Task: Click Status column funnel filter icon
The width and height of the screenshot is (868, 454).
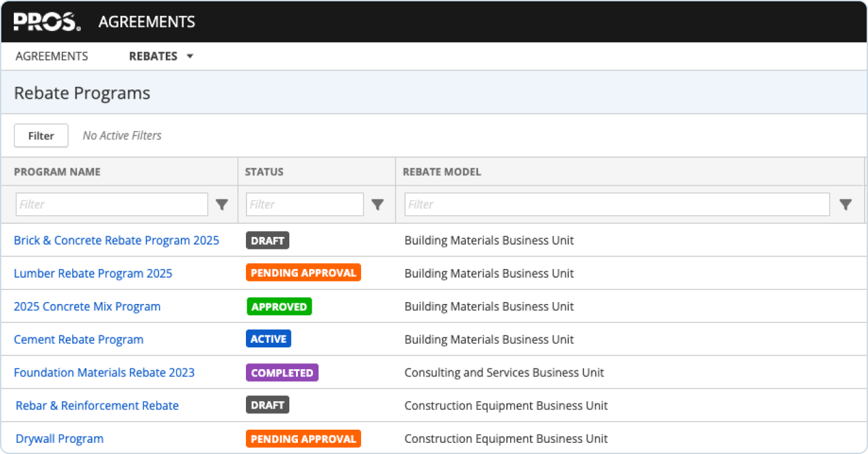Action: 377,205
